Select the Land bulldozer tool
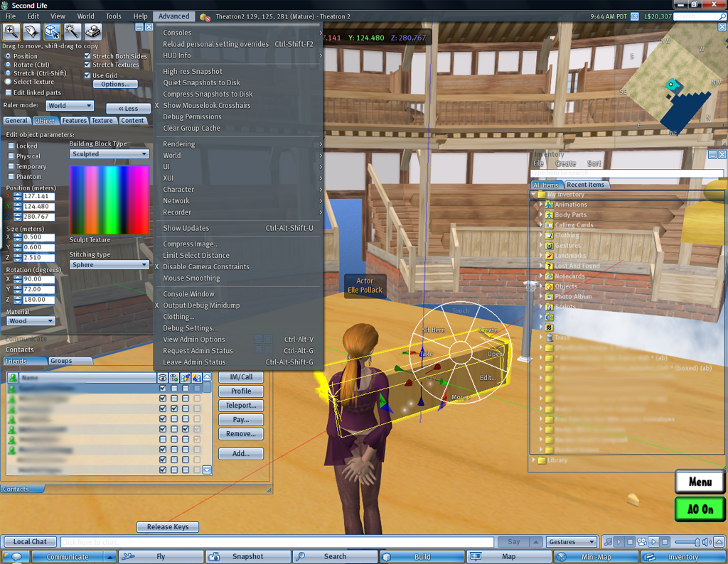The width and height of the screenshot is (728, 564). (93, 31)
